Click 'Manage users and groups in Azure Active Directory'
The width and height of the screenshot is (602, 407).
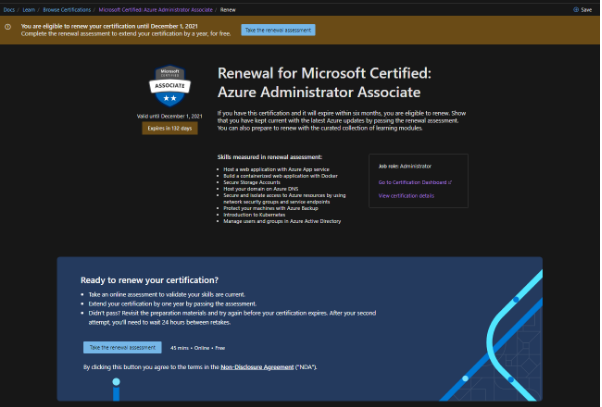tap(282, 221)
